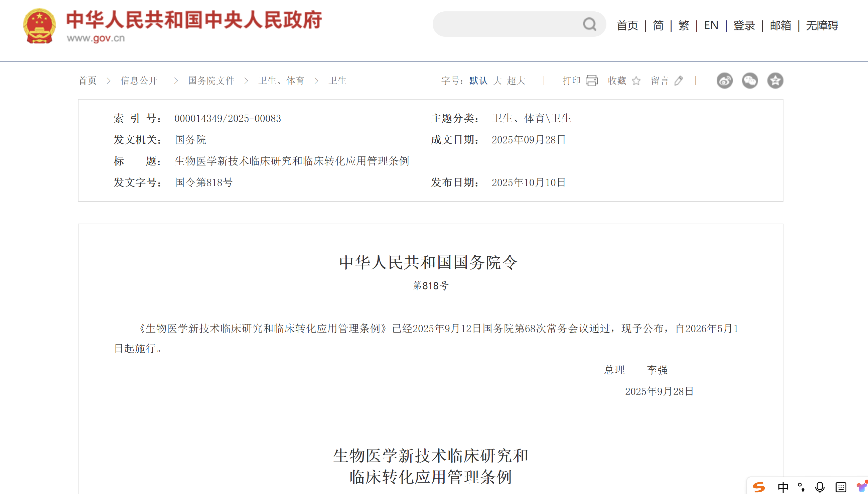Share via the WeChat icon
This screenshot has height=494, width=868.
pyautogui.click(x=750, y=81)
